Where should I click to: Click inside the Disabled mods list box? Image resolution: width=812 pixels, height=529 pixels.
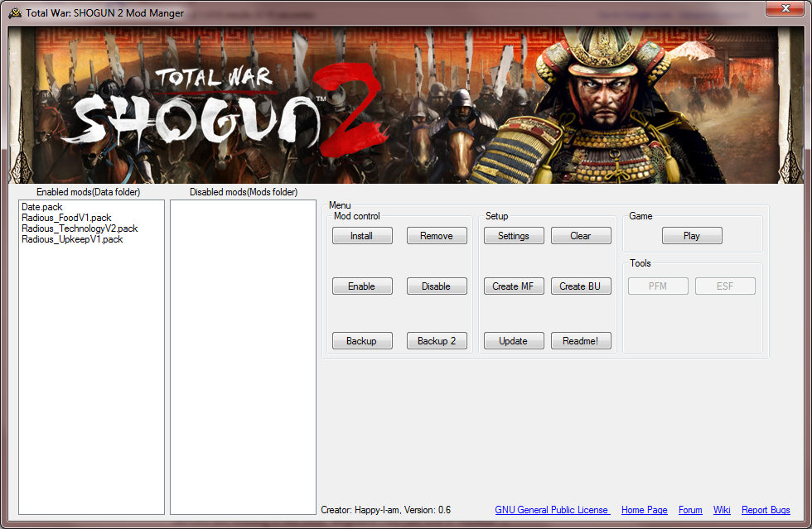pyautogui.click(x=243, y=357)
